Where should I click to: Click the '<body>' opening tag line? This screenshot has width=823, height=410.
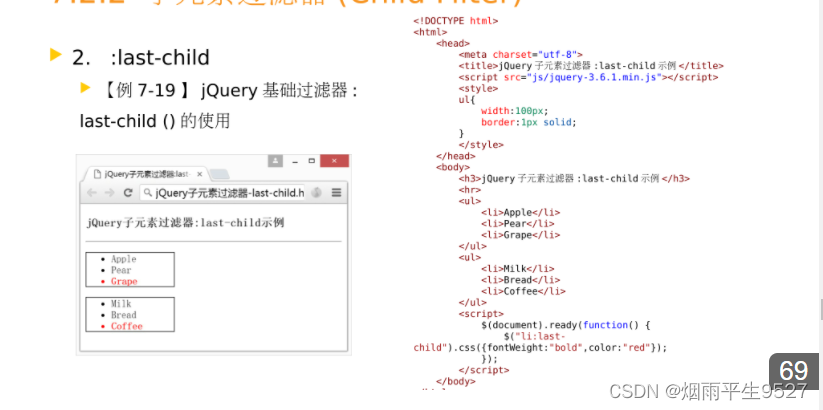(x=453, y=167)
